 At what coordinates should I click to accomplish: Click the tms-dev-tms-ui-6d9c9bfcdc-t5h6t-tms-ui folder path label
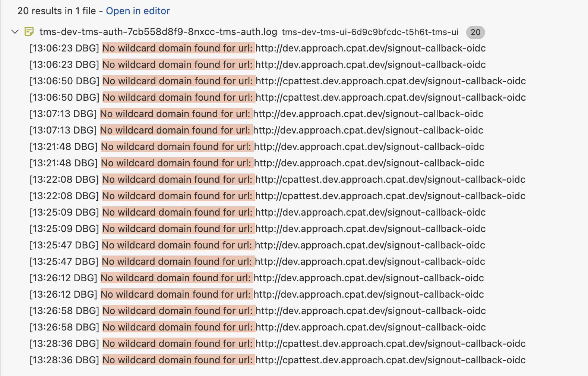point(370,32)
